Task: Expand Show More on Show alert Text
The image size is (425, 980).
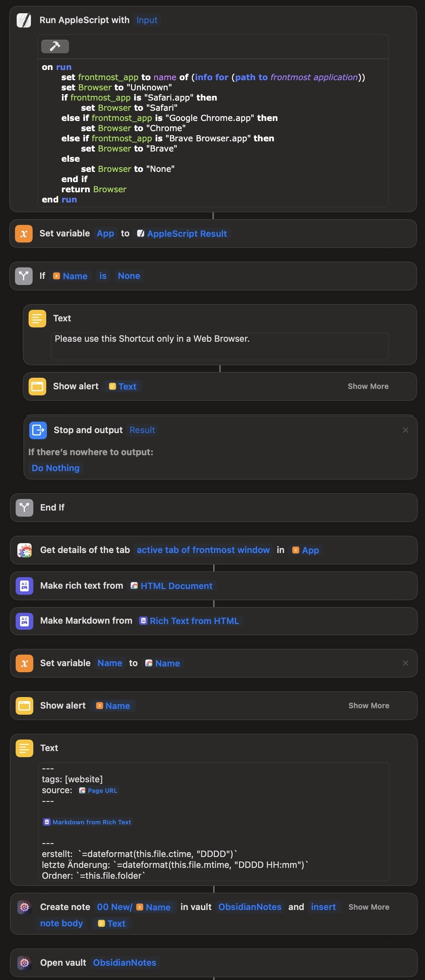Action: click(368, 387)
